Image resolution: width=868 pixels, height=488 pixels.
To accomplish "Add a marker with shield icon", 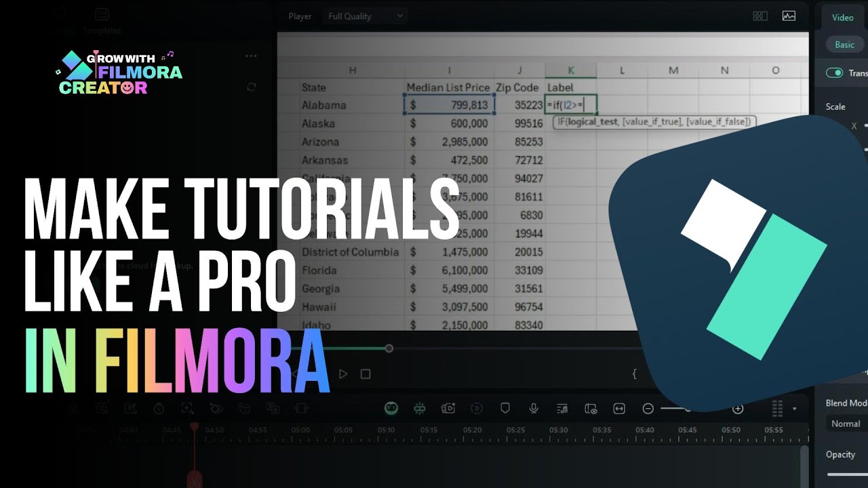I will point(505,408).
